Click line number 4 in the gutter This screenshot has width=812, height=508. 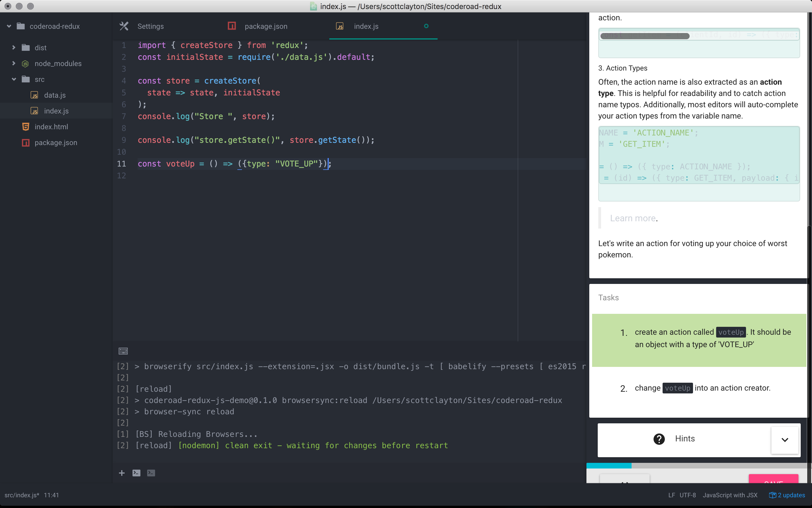coord(123,81)
